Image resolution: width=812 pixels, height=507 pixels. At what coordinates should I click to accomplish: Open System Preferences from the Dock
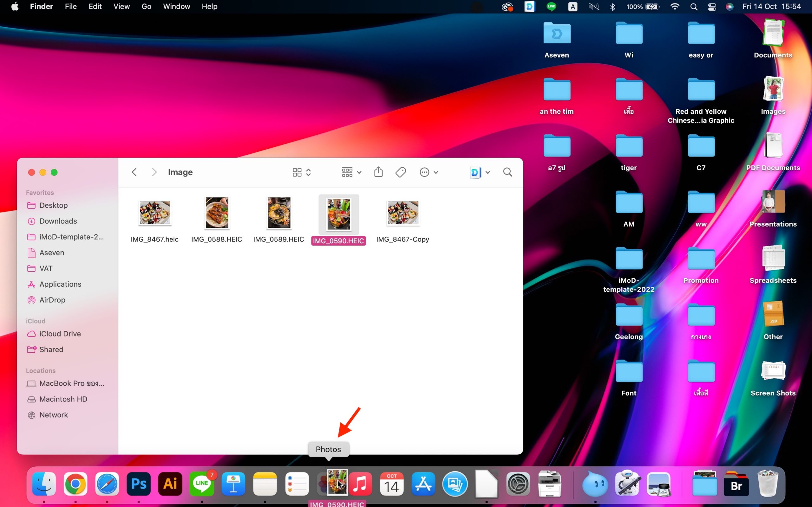pyautogui.click(x=518, y=484)
